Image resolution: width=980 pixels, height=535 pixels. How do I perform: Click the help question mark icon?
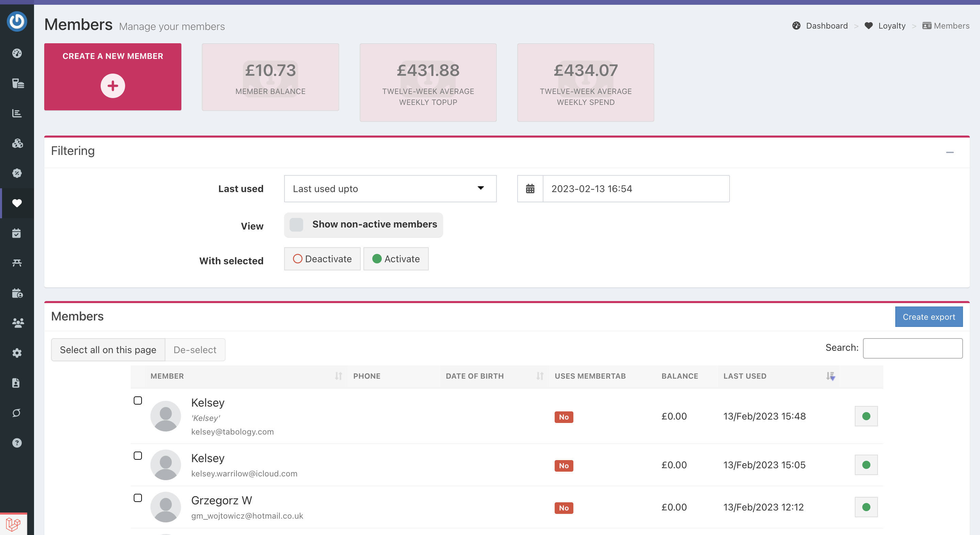coord(17,442)
